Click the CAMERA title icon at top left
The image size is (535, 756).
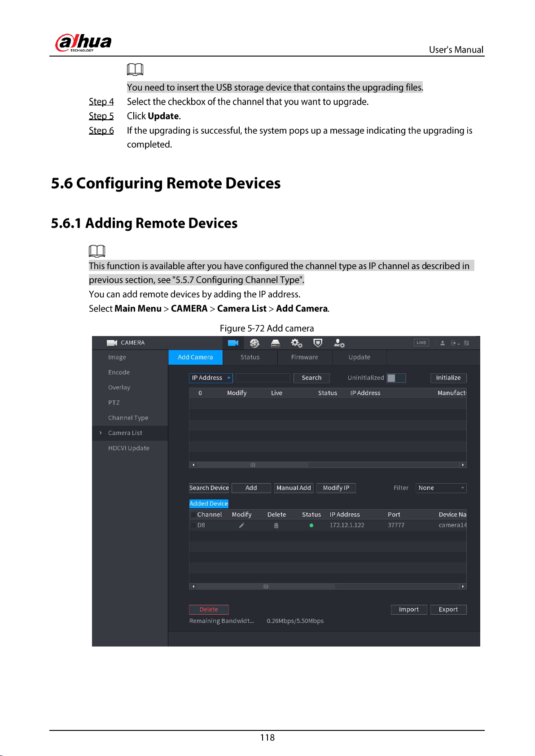click(112, 343)
